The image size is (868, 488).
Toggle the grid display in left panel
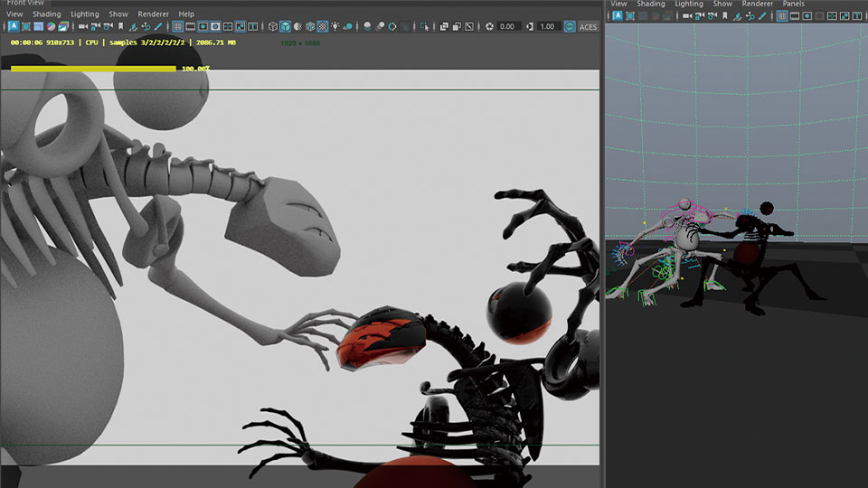pyautogui.click(x=178, y=27)
